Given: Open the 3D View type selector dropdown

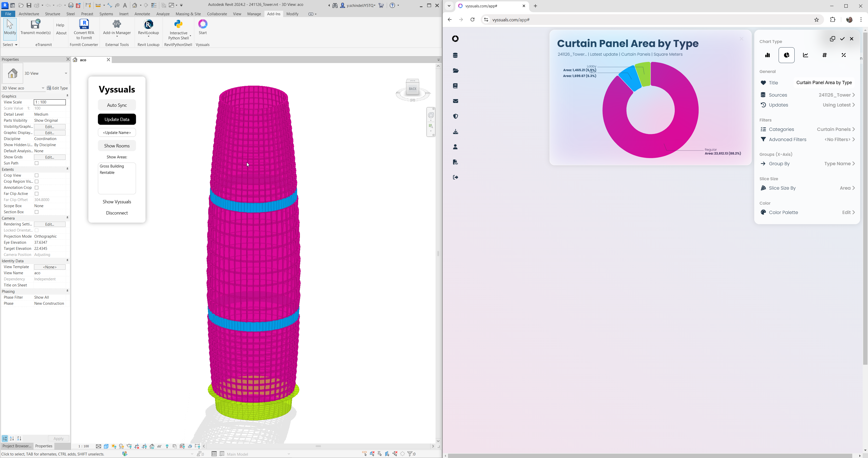Looking at the screenshot, I should (x=66, y=73).
